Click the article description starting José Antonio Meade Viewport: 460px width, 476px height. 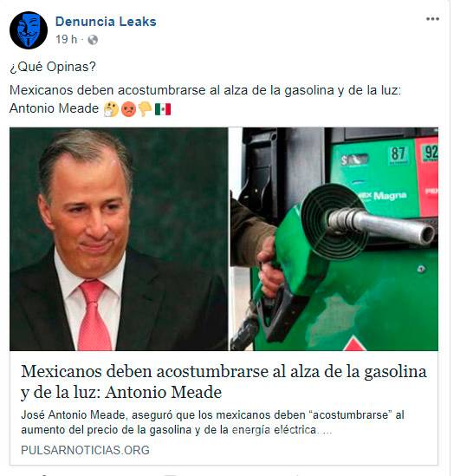212,422
